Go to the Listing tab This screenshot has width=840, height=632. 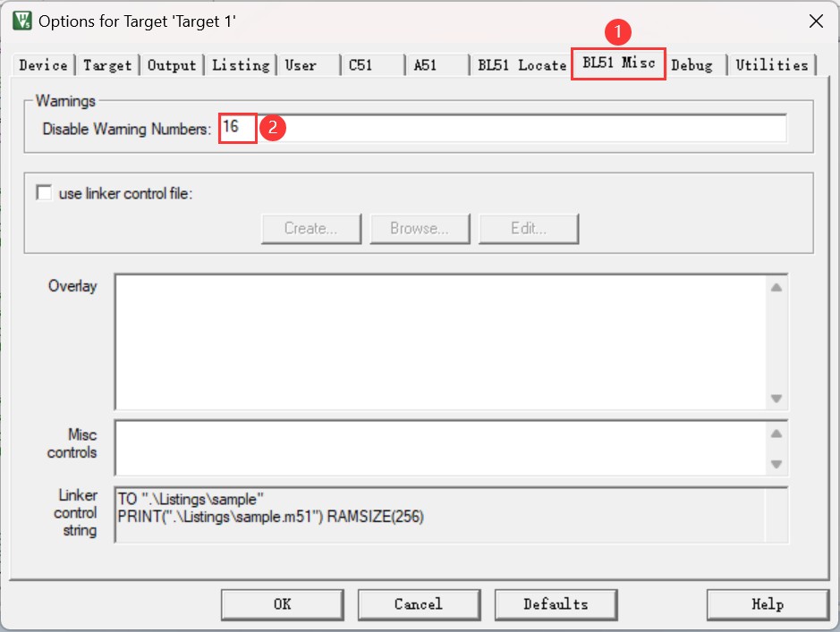(241, 65)
